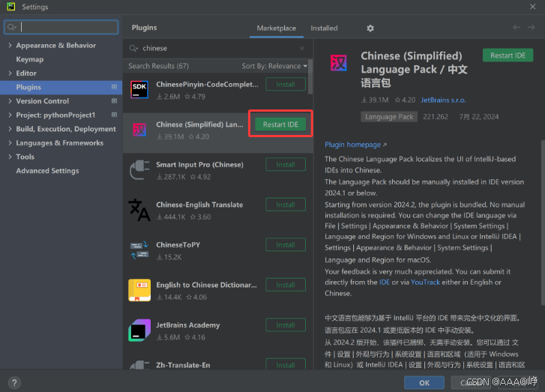Screen dimensions: 545x392
Task: Navigate forward with the right arrow
Action: (x=531, y=28)
